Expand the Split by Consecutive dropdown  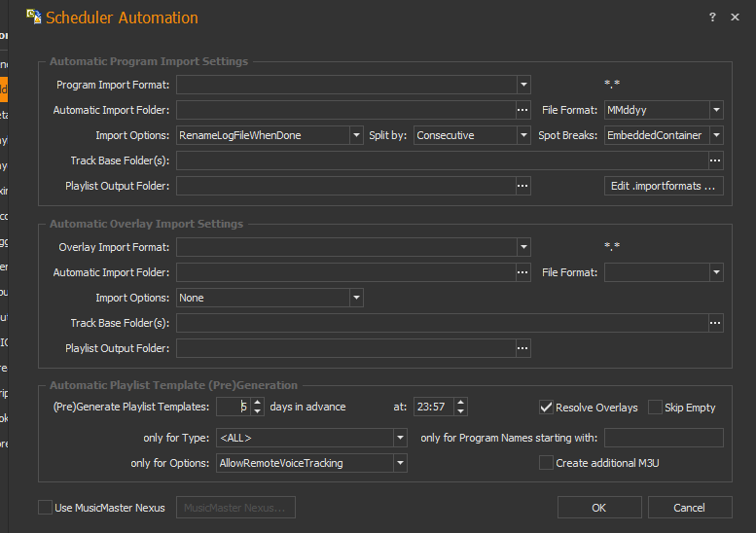coord(523,135)
